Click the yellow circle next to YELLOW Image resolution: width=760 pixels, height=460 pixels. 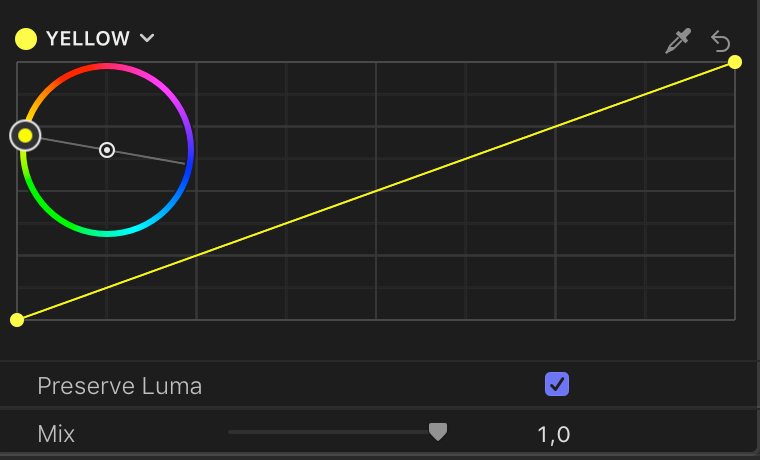[x=26, y=39]
